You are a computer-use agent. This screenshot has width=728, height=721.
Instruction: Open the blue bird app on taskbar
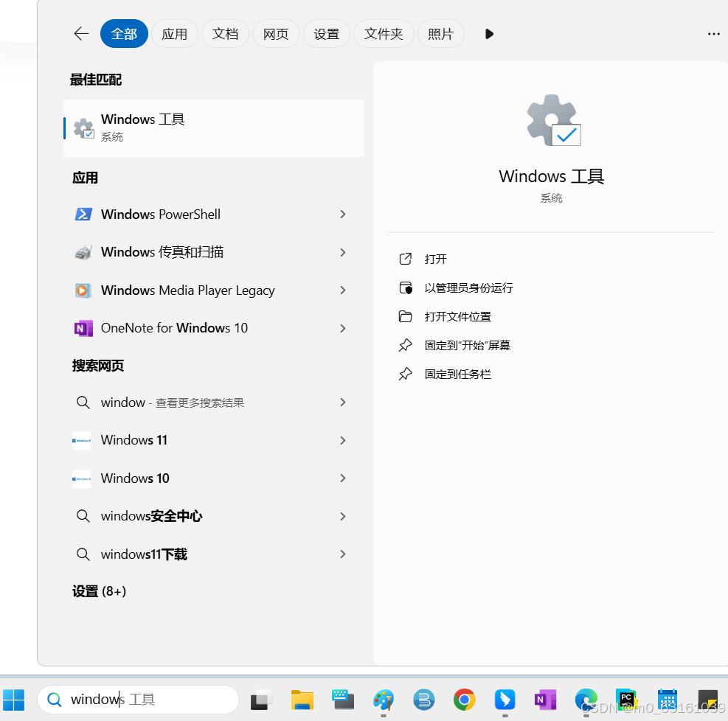(505, 700)
